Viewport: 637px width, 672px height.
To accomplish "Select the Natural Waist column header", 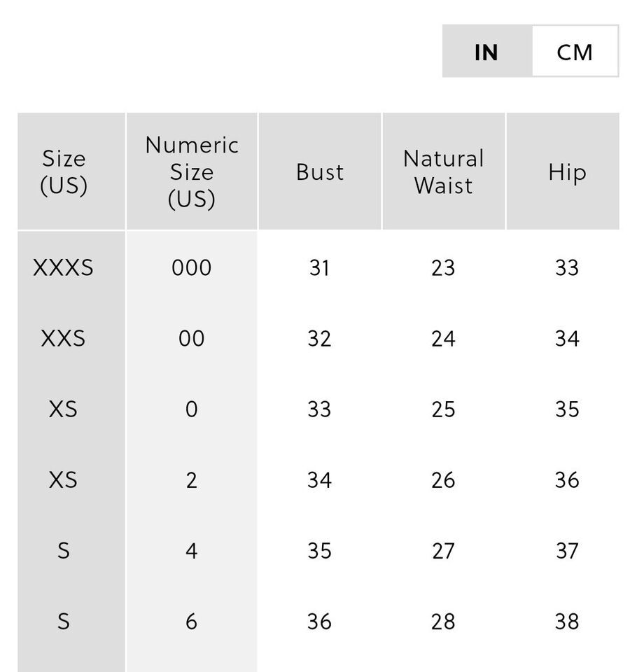I will pyautogui.click(x=444, y=171).
